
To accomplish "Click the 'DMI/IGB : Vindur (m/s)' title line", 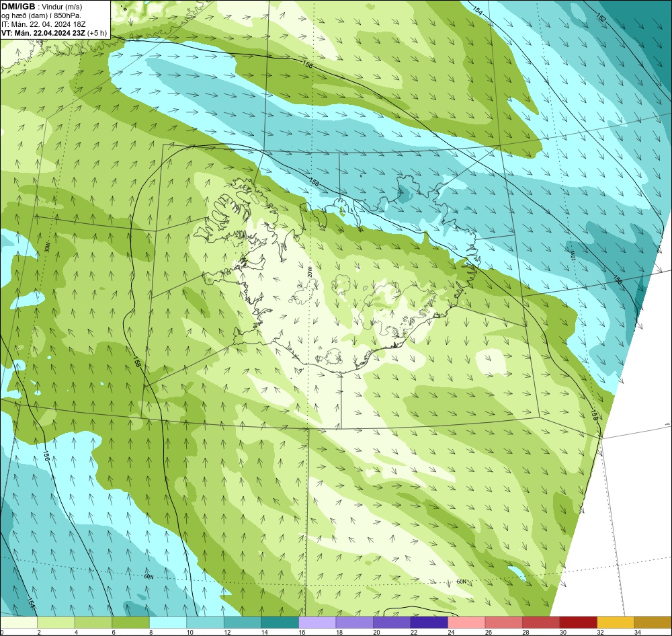I will [42, 7].
